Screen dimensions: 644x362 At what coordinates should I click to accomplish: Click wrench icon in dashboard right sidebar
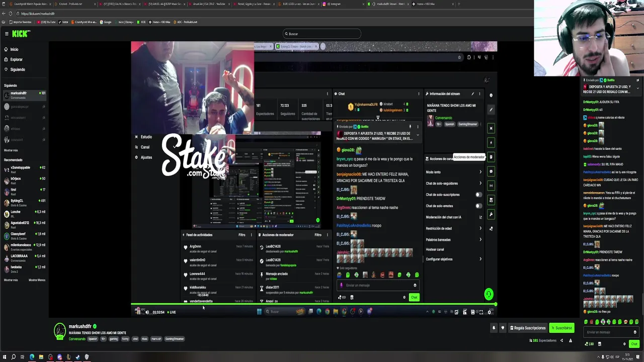coord(491,214)
